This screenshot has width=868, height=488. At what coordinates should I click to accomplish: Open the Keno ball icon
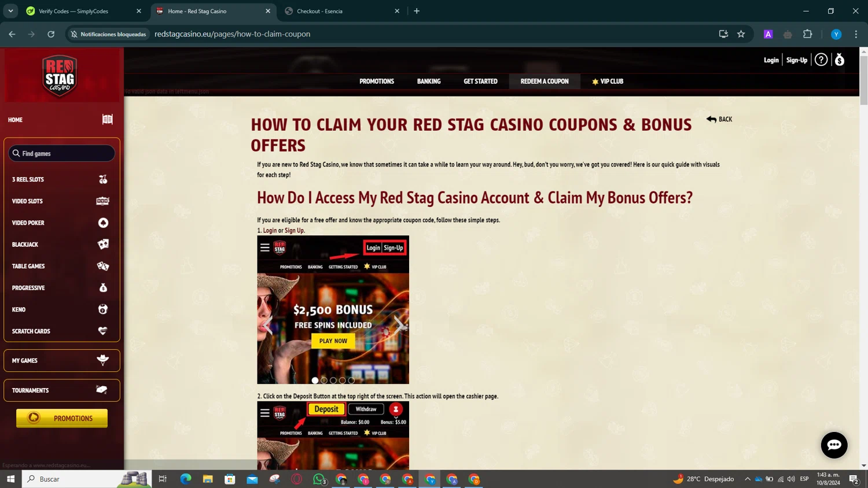coord(103,309)
